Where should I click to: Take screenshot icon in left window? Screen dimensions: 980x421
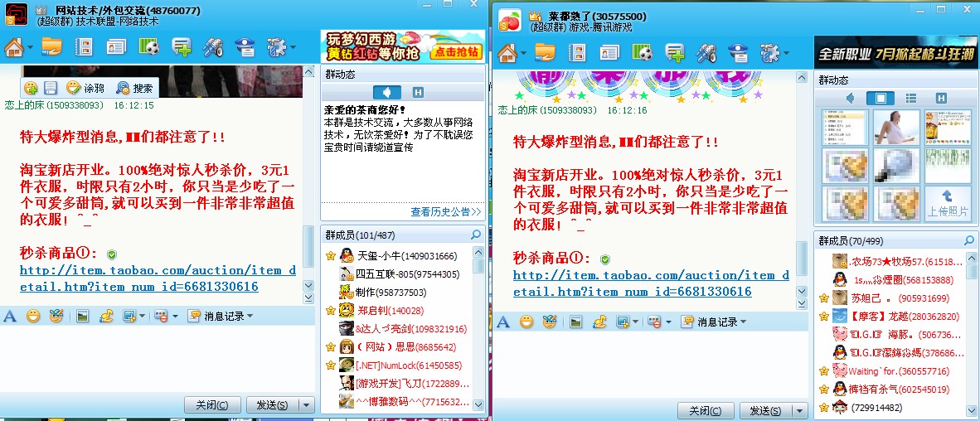129,316
